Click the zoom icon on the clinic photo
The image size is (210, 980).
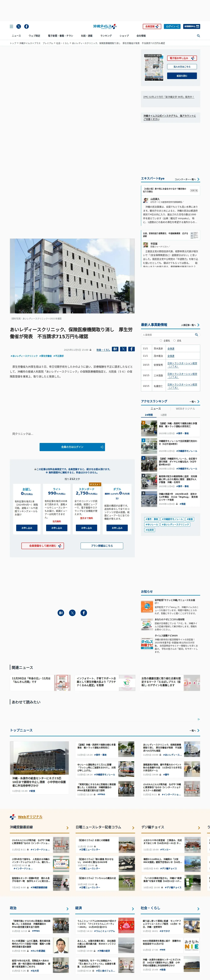pyautogui.click(x=130, y=309)
